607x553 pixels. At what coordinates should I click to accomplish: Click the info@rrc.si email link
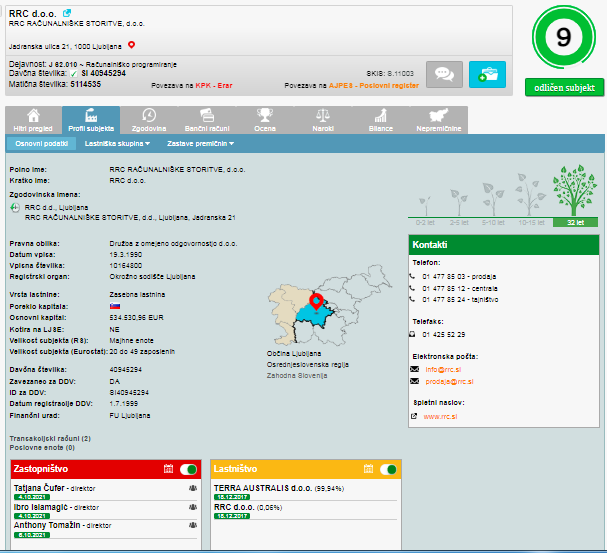(440, 368)
